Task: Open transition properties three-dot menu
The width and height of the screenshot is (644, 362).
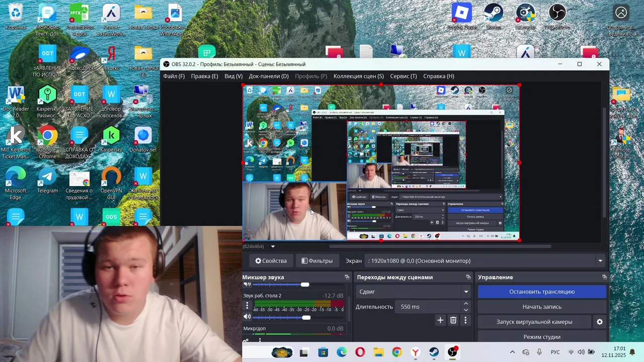Action: [465, 320]
